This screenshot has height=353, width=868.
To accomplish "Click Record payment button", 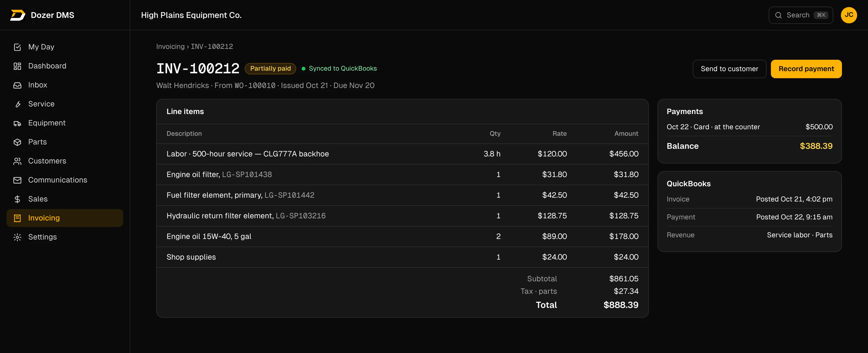I will click(x=806, y=69).
